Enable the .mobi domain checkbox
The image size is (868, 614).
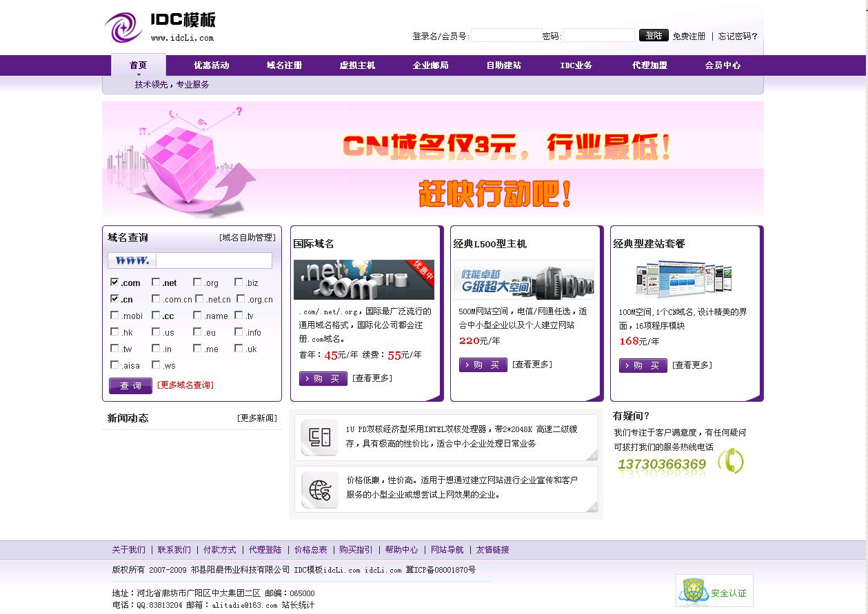(x=115, y=316)
